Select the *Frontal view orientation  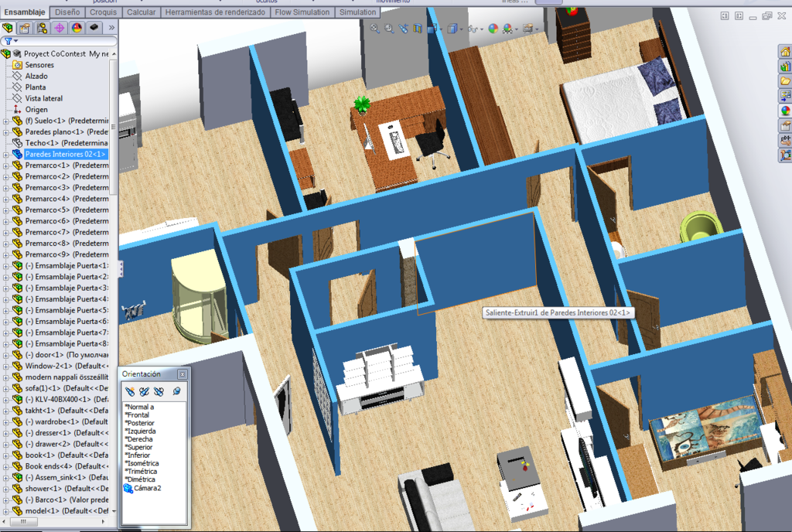pyautogui.click(x=137, y=415)
